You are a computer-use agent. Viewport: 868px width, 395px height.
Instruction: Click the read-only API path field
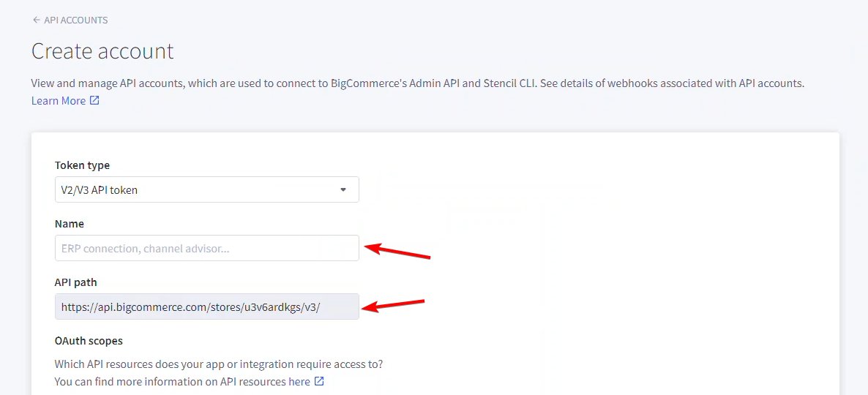tap(207, 306)
